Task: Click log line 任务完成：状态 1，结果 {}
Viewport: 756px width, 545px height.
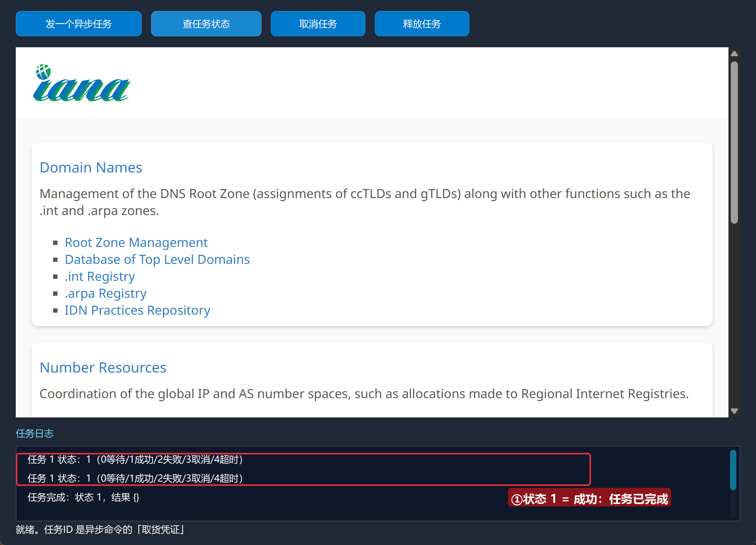Action: coord(83,497)
